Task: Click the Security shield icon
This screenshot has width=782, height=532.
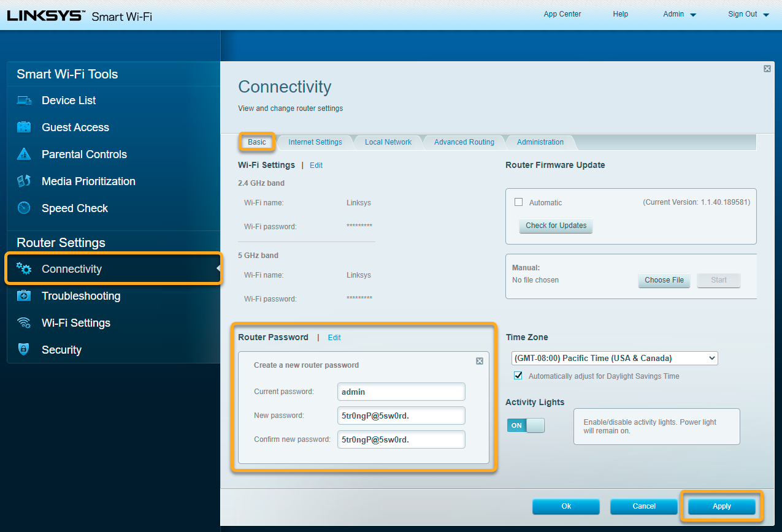Action: pyautogui.click(x=24, y=350)
